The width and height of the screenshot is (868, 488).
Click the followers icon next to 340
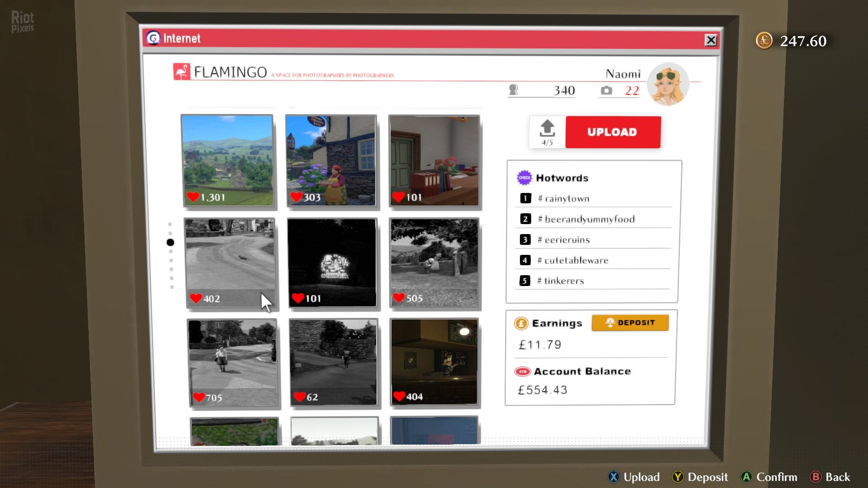(x=513, y=90)
